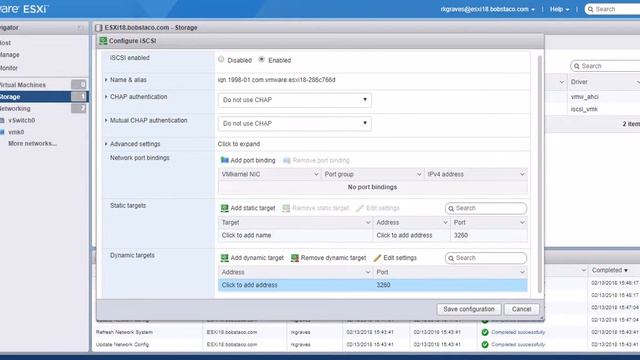640x360 pixels.
Task: Click the Add dynamic target icon
Action: [x=224, y=258]
